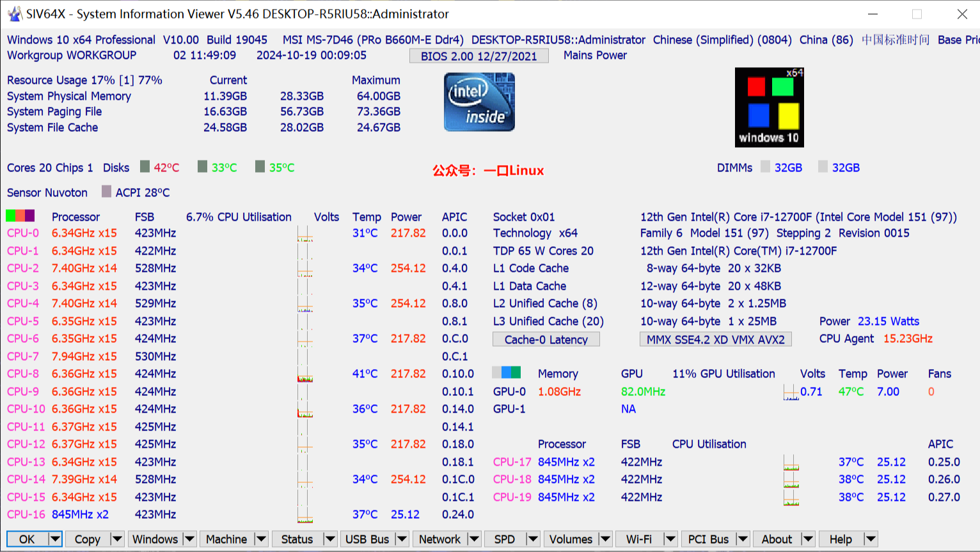This screenshot has width=980, height=552.
Task: Expand the Machine dropdown arrow
Action: [261, 539]
